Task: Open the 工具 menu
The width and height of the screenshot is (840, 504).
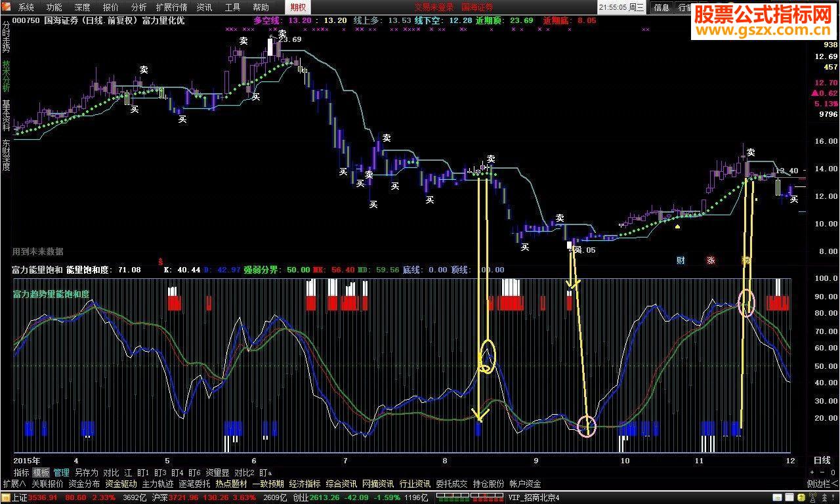Action: 233,7
